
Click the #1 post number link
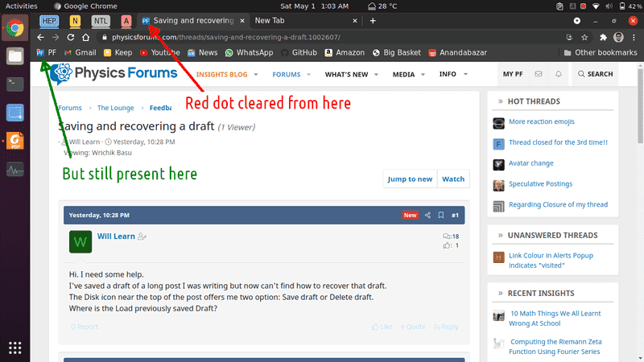tap(455, 215)
